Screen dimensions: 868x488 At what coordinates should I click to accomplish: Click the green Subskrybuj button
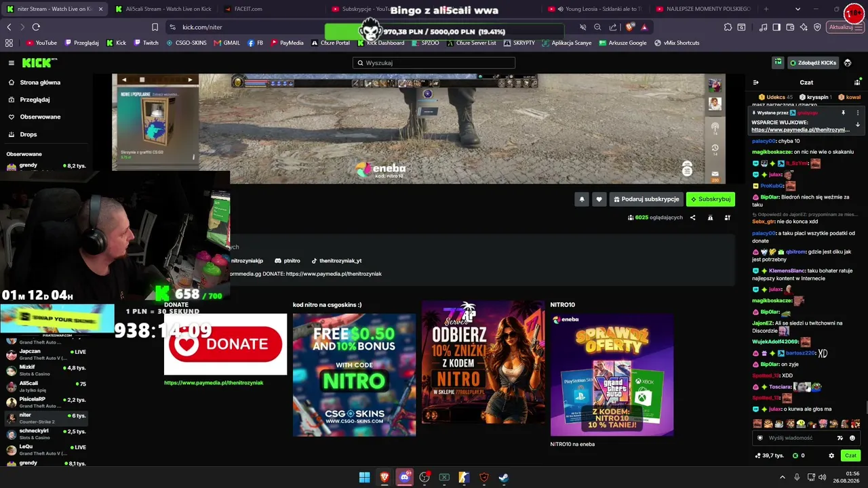click(x=711, y=199)
